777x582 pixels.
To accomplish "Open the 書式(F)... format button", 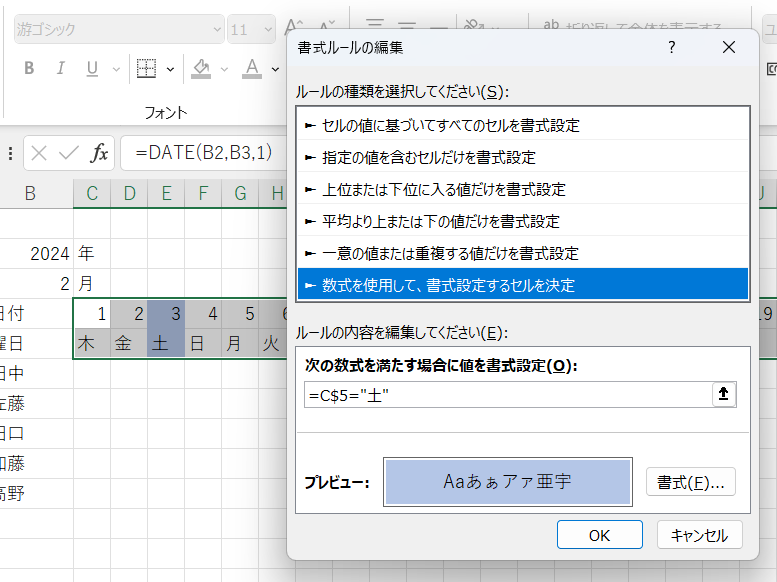I will 690,482.
